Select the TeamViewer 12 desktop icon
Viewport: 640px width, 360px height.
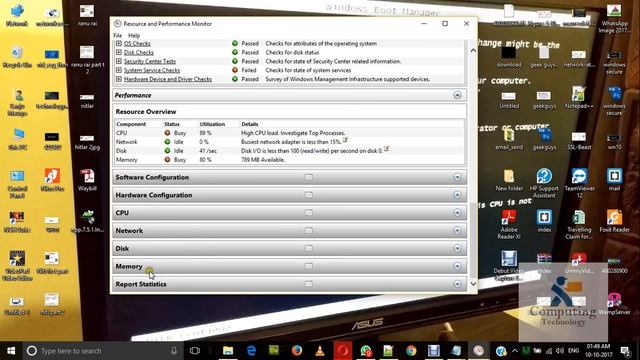[579, 183]
